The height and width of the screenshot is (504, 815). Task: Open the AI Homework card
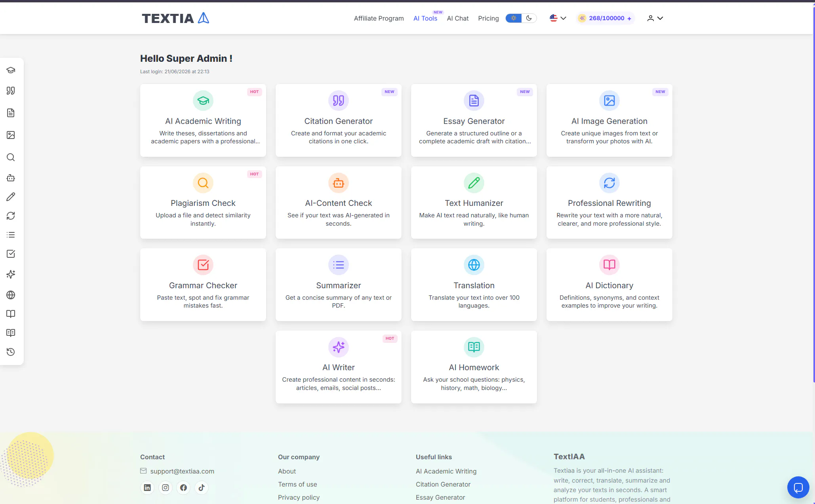[x=474, y=367]
